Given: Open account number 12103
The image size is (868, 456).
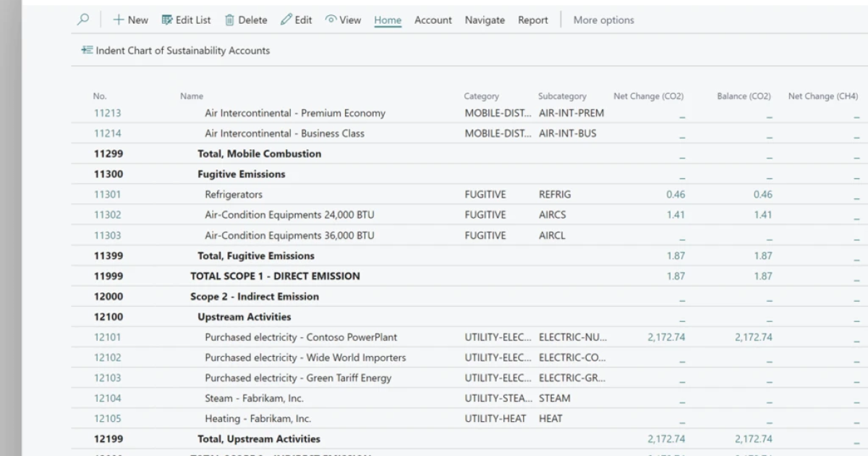Looking at the screenshot, I should coord(108,378).
